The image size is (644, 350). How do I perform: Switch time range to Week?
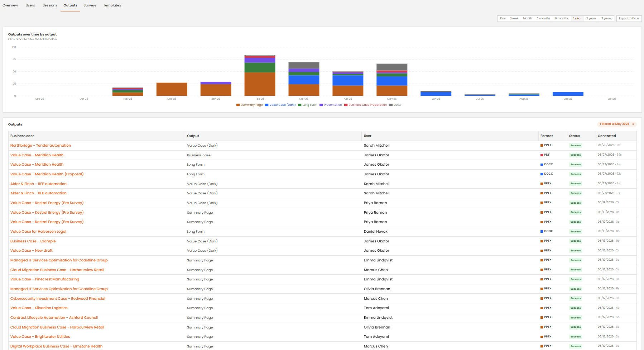(514, 18)
